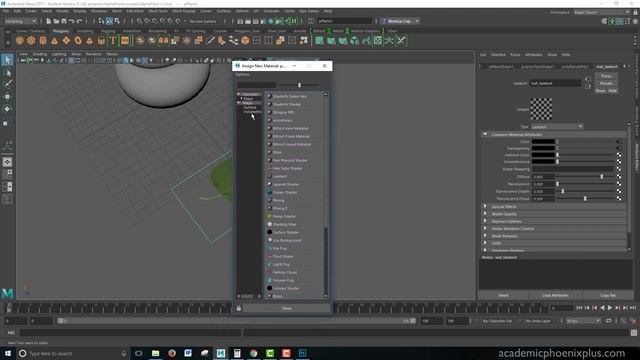Open Options menu in Assign New Material dialog
This screenshot has height=360, width=640.
(242, 75)
